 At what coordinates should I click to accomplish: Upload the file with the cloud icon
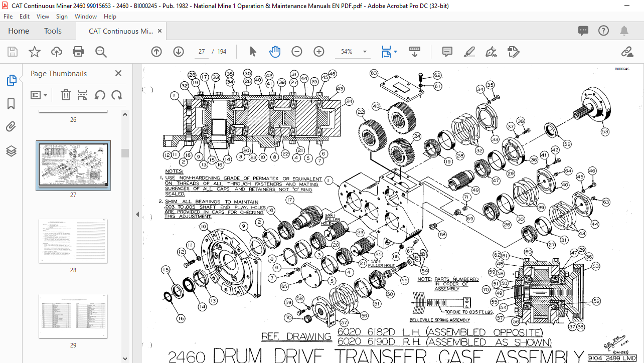[57, 52]
